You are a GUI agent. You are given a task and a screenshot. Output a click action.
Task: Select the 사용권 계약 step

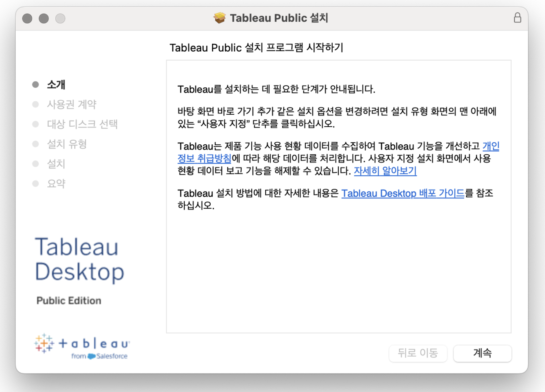point(71,104)
